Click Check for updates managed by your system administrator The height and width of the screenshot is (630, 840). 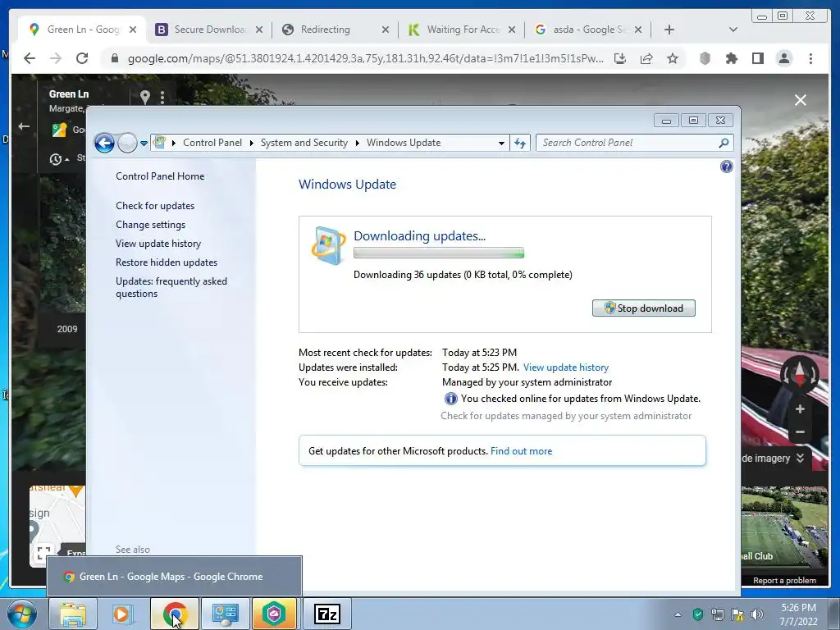566,416
